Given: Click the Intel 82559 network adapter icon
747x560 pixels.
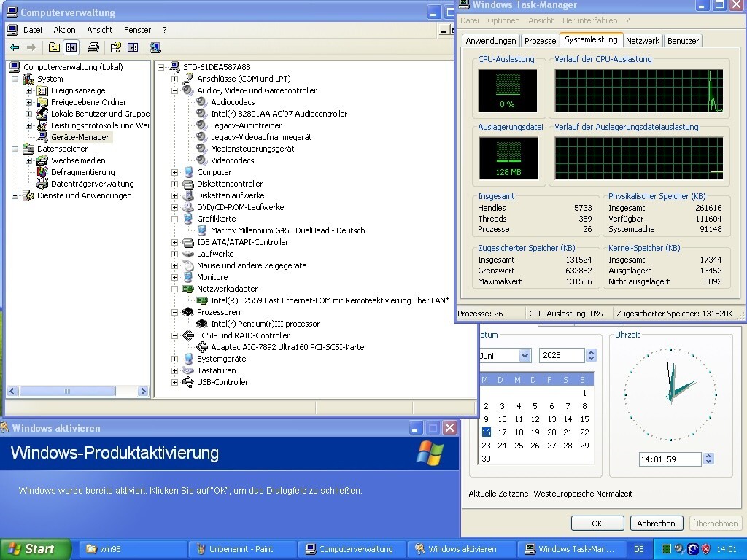Looking at the screenshot, I should (x=202, y=300).
